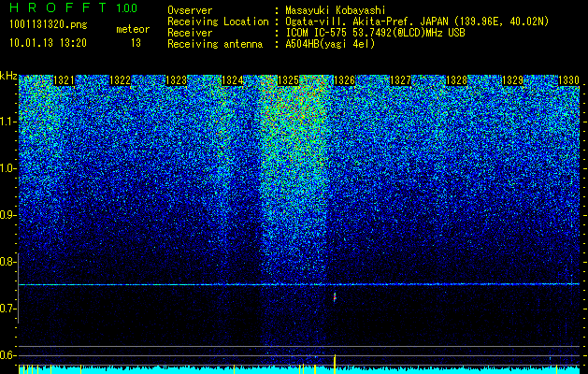Click time marker 1322
Viewport: 588px width, 374px height.
pos(120,80)
